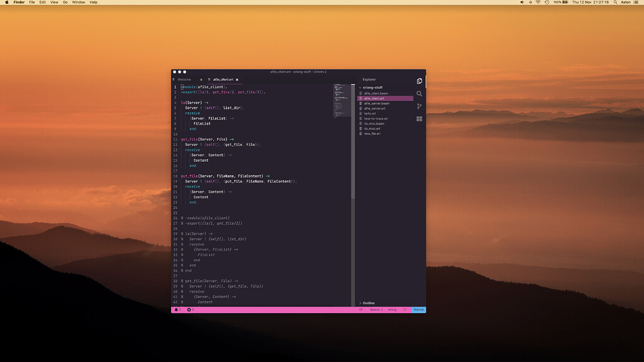This screenshot has height=362, width=644.
Task: Click line 4 ls(Server) definition
Action: coord(195,103)
